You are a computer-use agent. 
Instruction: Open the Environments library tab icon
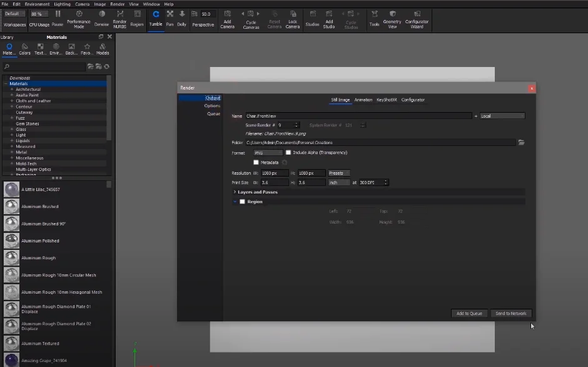coord(56,46)
